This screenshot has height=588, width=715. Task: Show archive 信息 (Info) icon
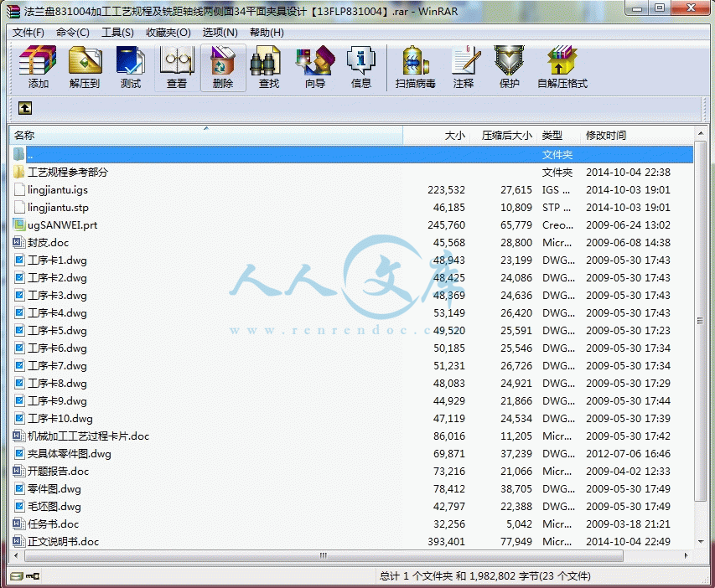pos(361,60)
